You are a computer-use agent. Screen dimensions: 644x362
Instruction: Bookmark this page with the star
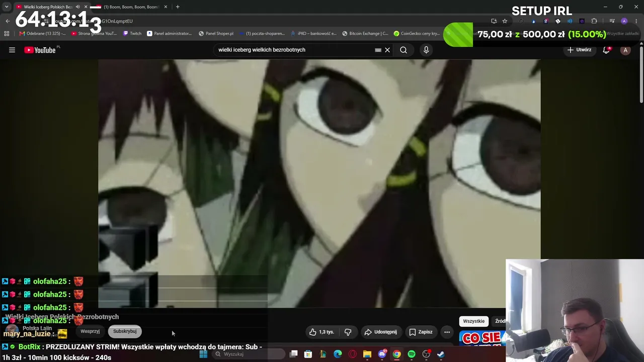[x=505, y=21]
